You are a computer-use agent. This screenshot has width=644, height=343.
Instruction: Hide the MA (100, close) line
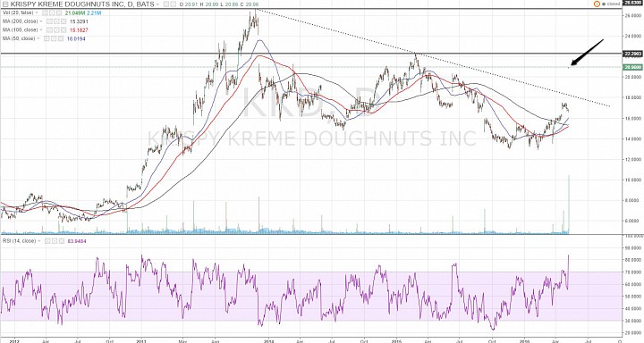49,30
